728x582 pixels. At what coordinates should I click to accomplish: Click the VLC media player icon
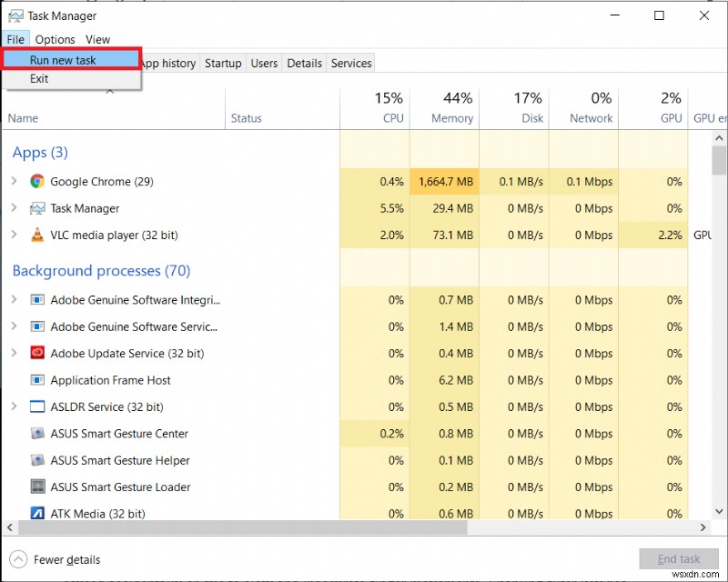pyautogui.click(x=37, y=235)
